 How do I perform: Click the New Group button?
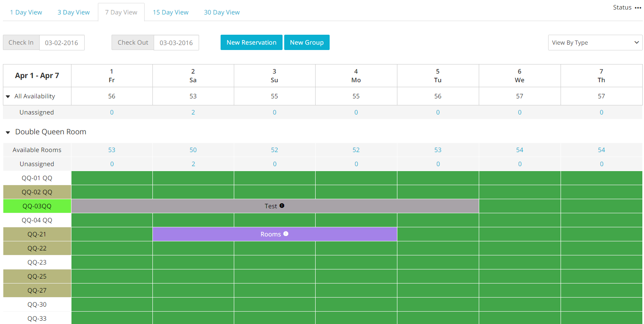click(x=307, y=43)
